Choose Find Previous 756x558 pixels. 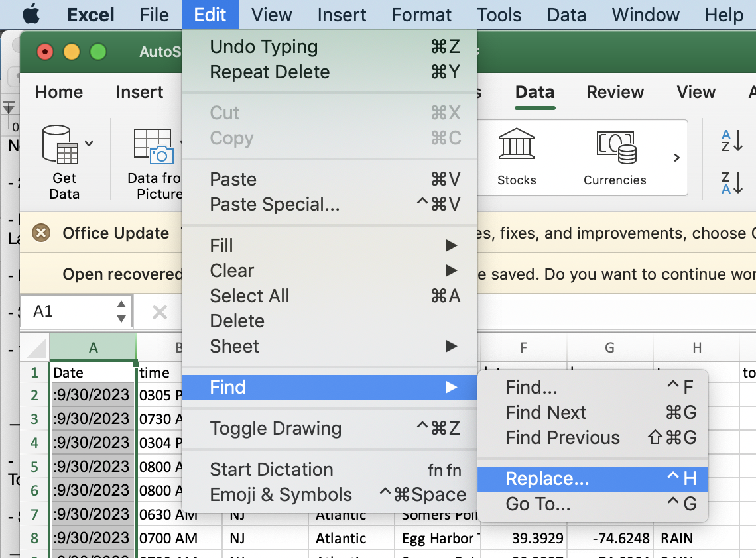(x=593, y=437)
